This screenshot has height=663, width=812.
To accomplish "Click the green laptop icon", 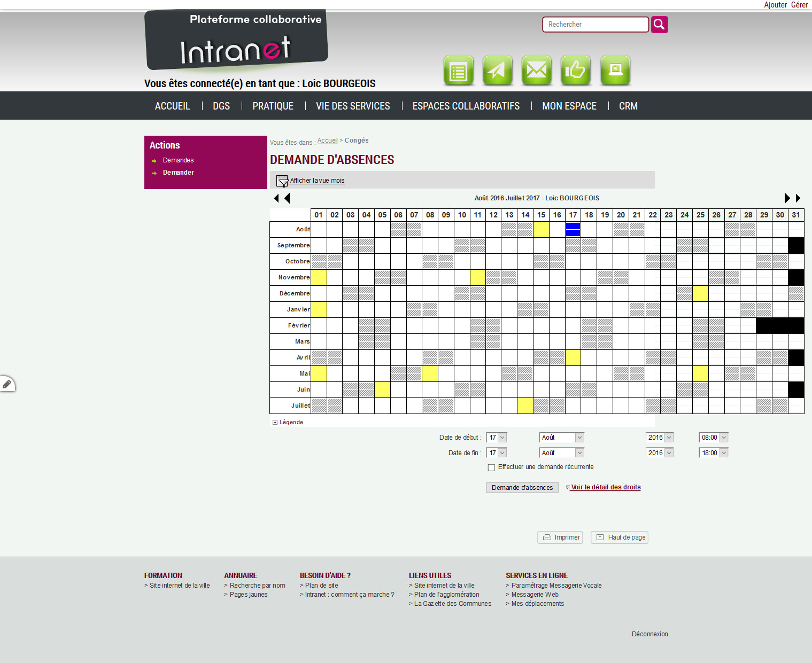I will click(615, 71).
